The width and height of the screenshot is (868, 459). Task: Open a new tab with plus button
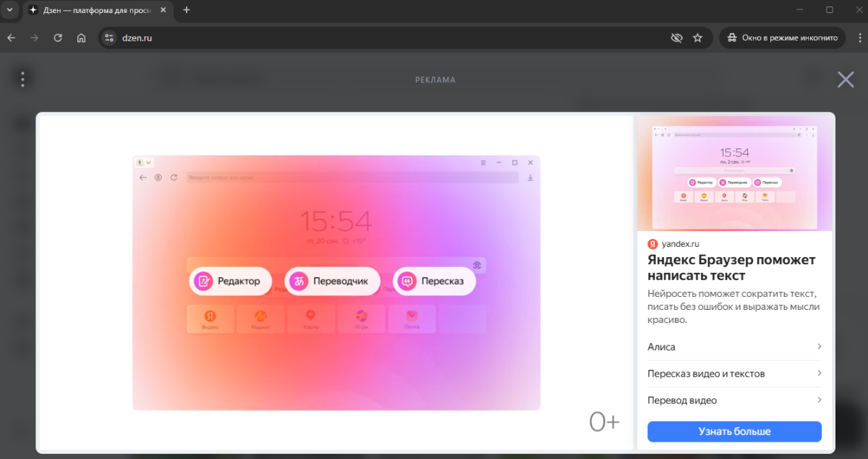pos(187,10)
